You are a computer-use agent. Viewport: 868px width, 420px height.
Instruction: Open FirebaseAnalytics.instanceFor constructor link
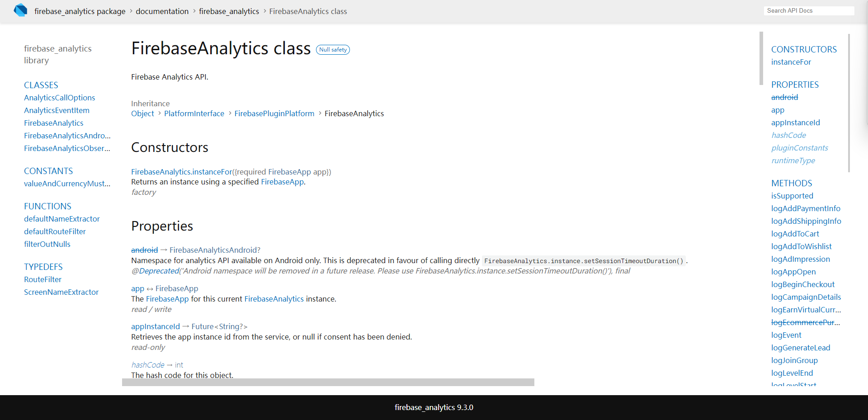click(x=182, y=172)
